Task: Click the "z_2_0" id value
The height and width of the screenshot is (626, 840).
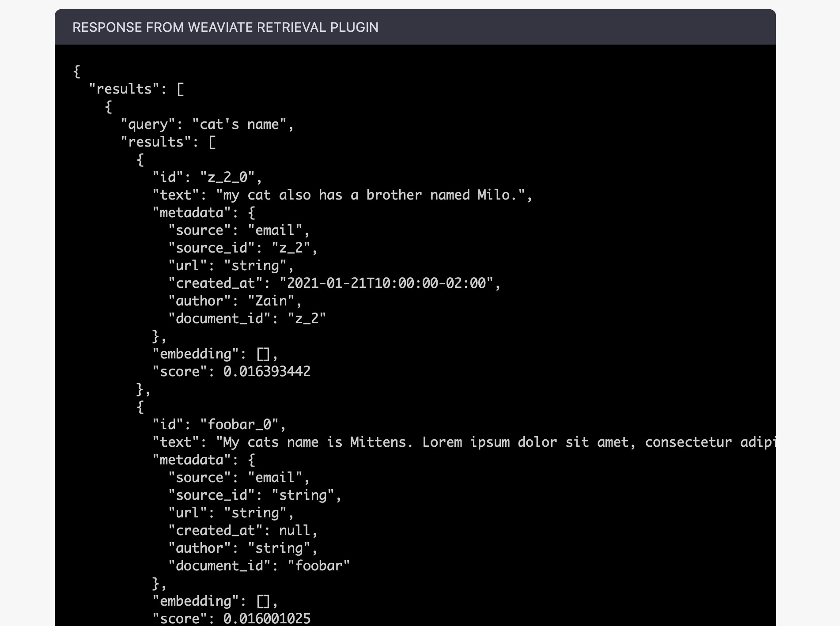Action: [x=227, y=177]
